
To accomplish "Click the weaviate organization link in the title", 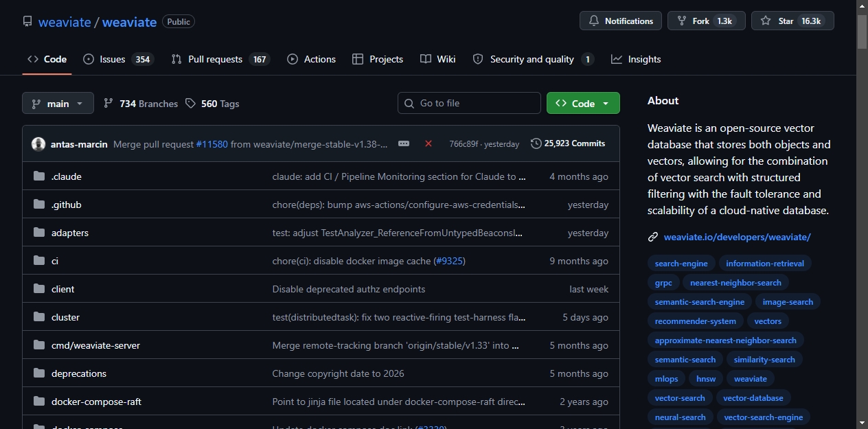I will coord(65,22).
